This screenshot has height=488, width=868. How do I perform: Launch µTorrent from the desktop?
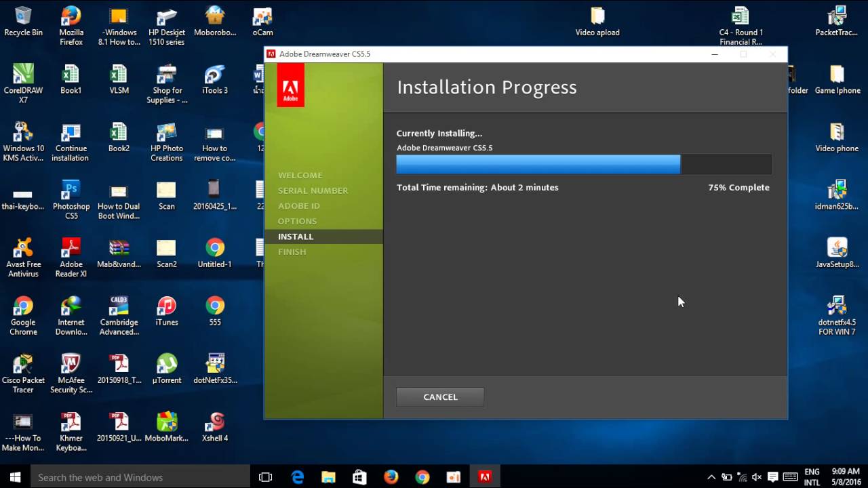(x=166, y=364)
